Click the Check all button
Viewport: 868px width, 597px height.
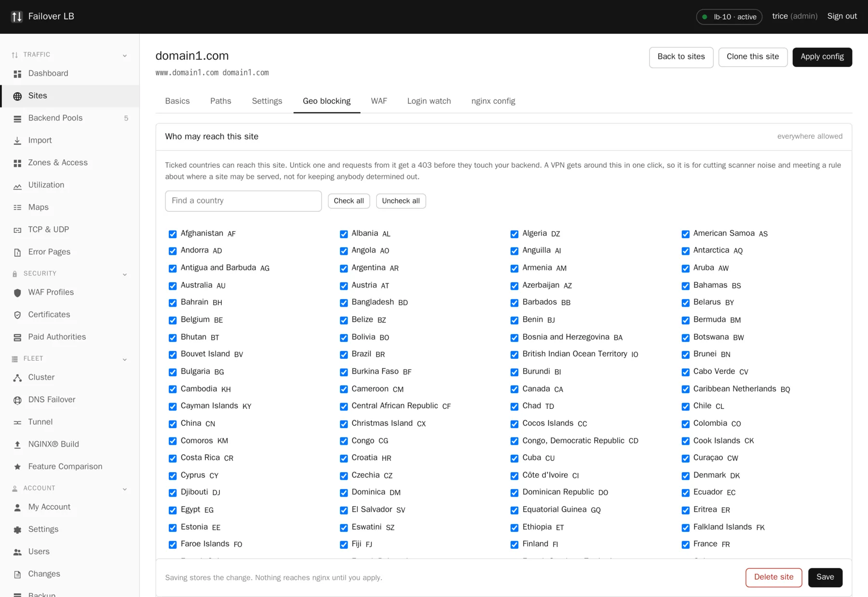(349, 201)
